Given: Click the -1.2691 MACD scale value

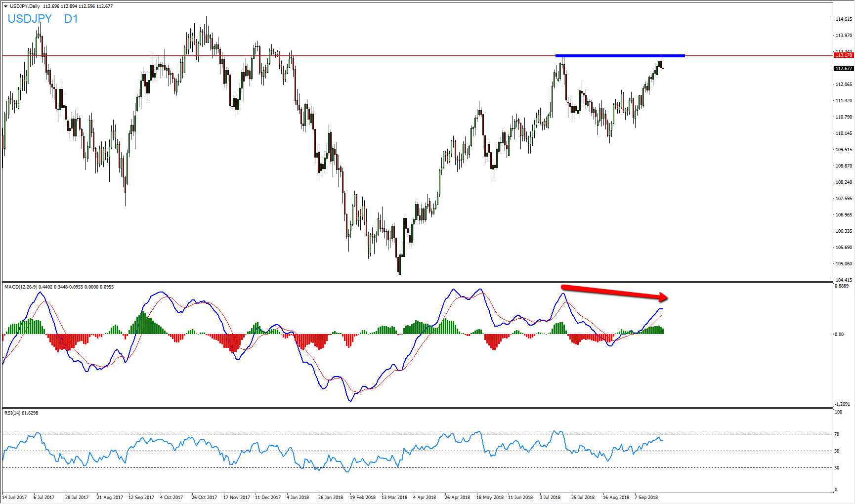Looking at the screenshot, I should (x=842, y=404).
